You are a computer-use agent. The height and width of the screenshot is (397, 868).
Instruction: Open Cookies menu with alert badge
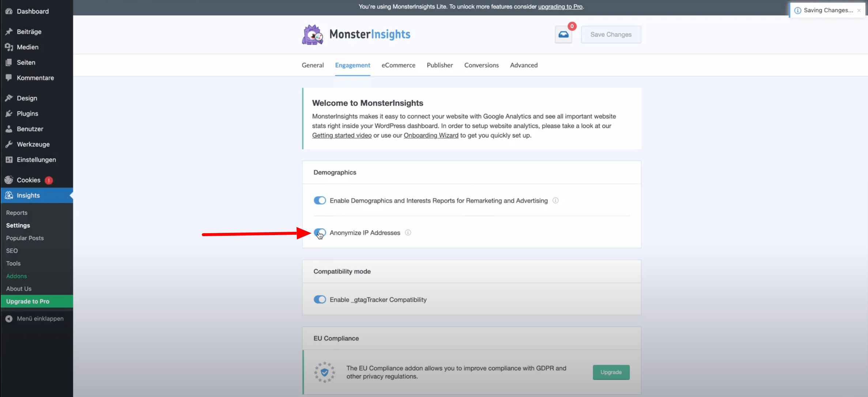tap(29, 180)
